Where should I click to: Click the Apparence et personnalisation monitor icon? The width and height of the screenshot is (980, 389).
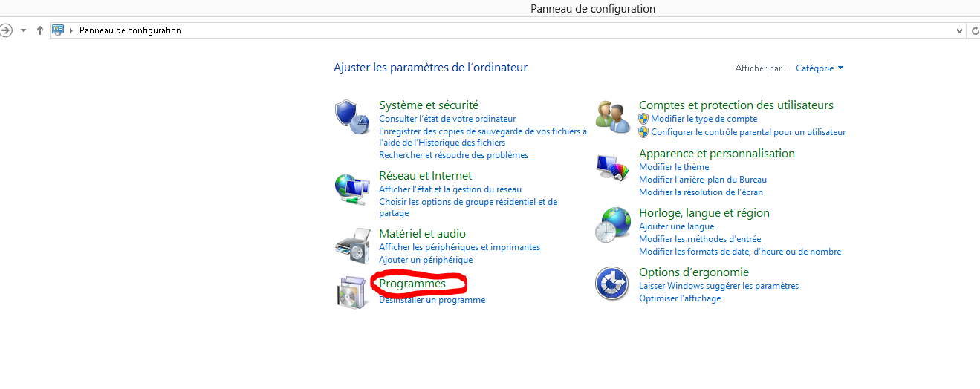[613, 167]
